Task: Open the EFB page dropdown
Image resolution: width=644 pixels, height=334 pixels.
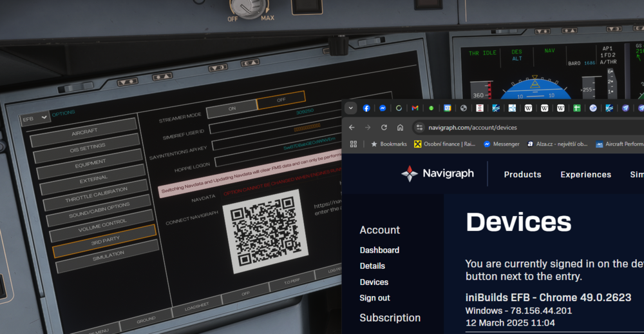Action: 35,118
